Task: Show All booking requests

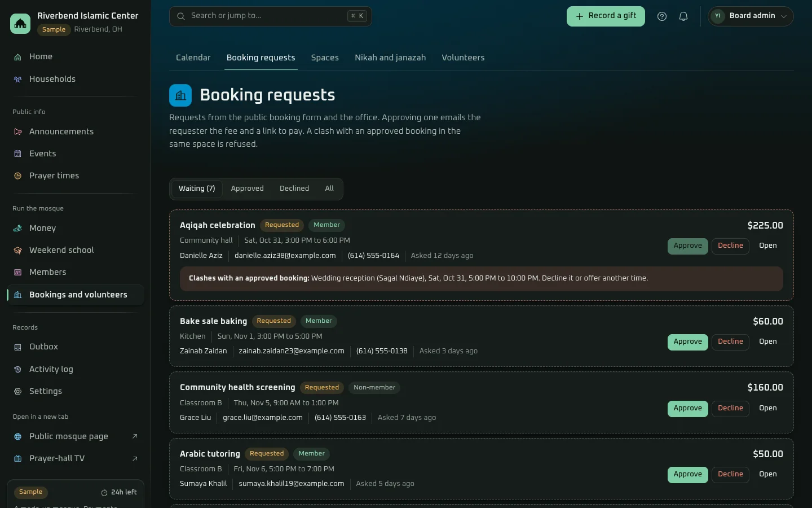Action: pyautogui.click(x=329, y=189)
